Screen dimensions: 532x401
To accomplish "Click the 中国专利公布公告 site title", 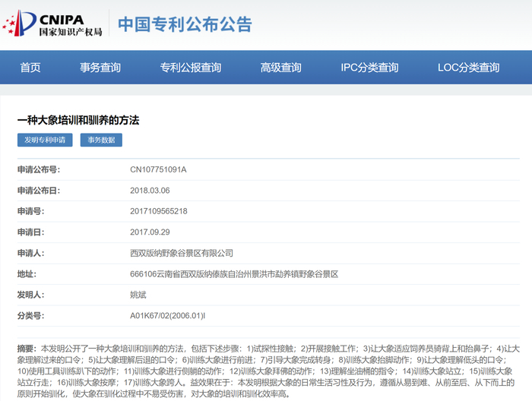I will coord(185,24).
